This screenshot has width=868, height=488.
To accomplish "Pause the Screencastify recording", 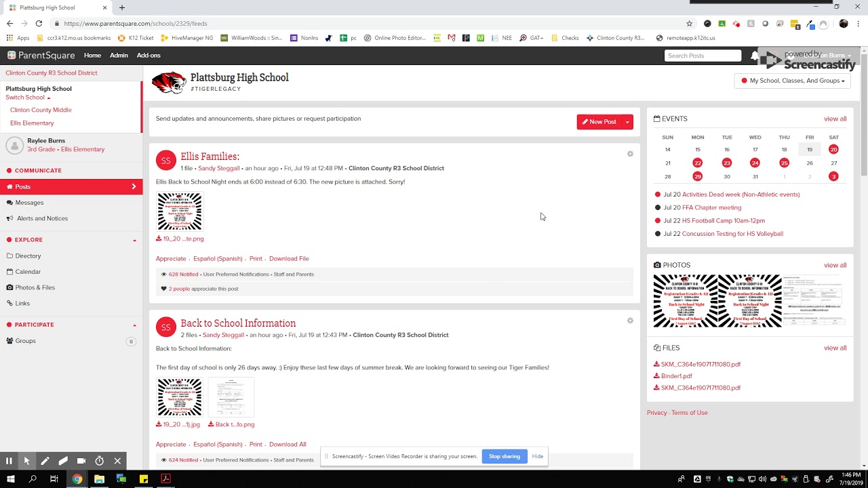I will (9, 461).
